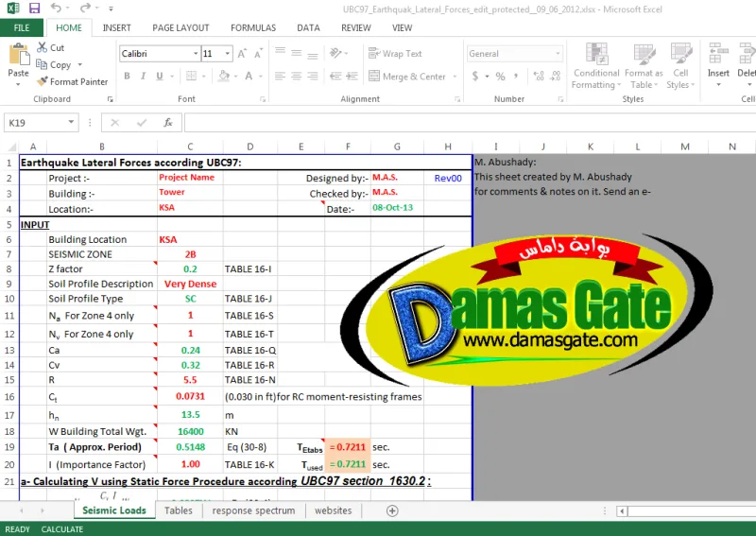Toggle Italic formatting
The image size is (756, 536).
tap(144, 77)
